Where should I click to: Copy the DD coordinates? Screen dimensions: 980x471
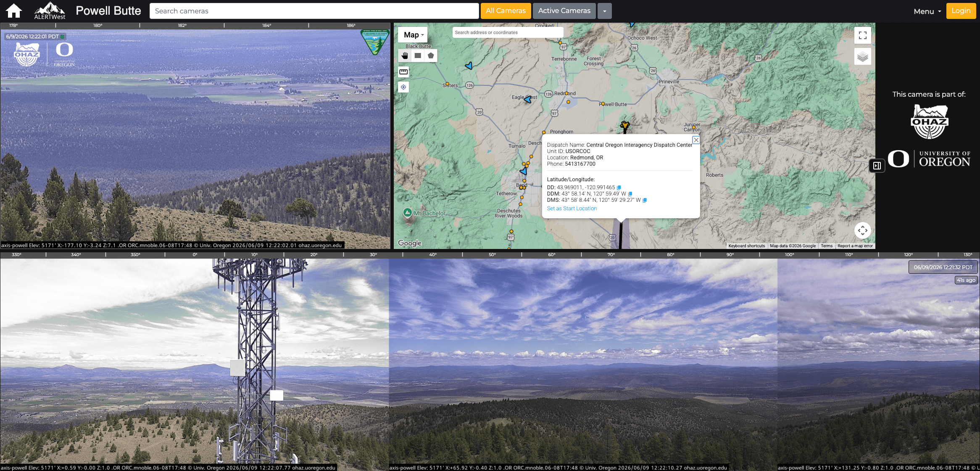[x=619, y=188]
